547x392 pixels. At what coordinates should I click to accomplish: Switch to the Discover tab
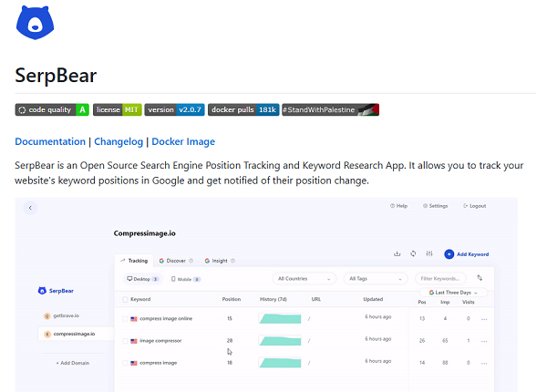171,261
